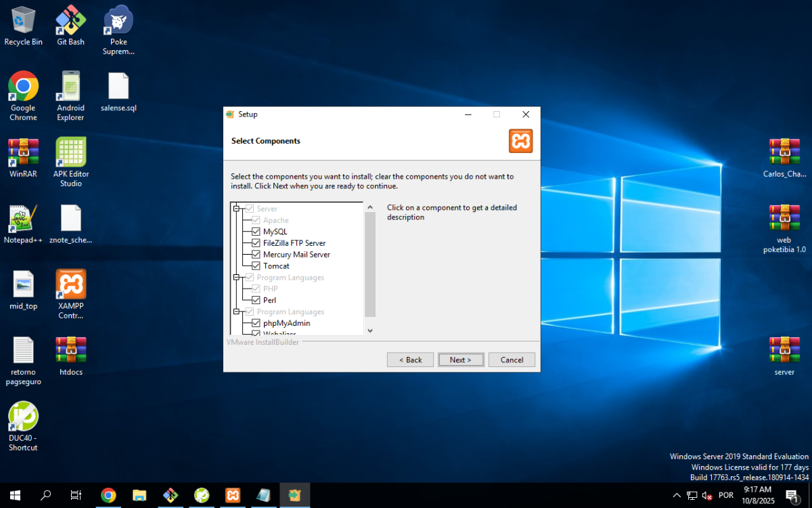Open the Notepad++ desktop icon

pos(23,219)
